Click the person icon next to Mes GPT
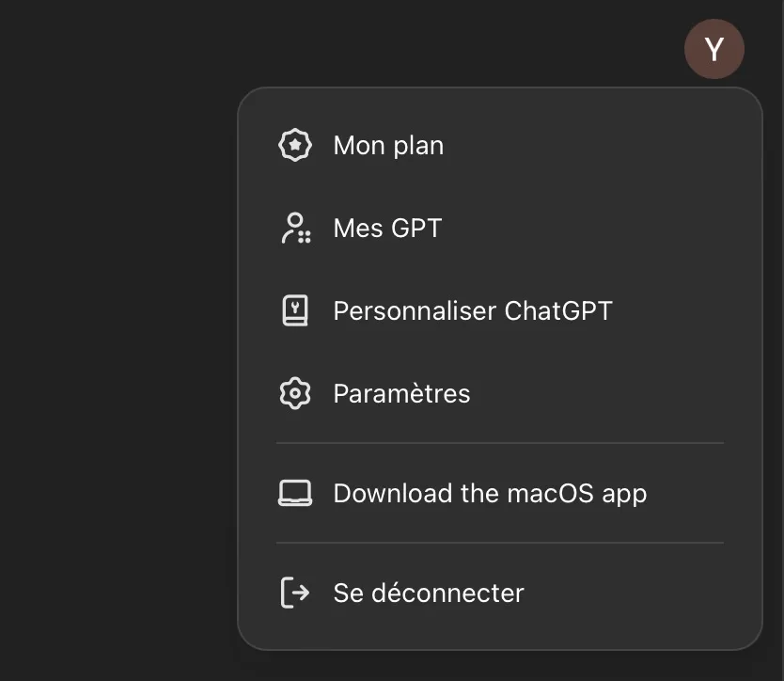 295,229
